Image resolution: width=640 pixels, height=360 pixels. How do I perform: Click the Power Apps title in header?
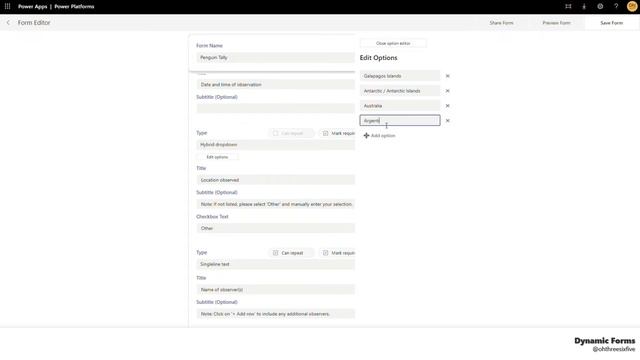33,7
